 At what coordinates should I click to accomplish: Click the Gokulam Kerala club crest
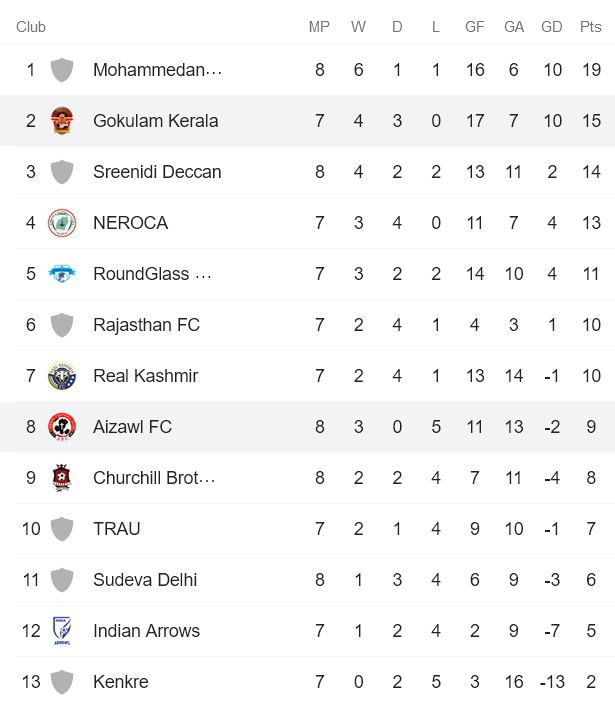[62, 121]
